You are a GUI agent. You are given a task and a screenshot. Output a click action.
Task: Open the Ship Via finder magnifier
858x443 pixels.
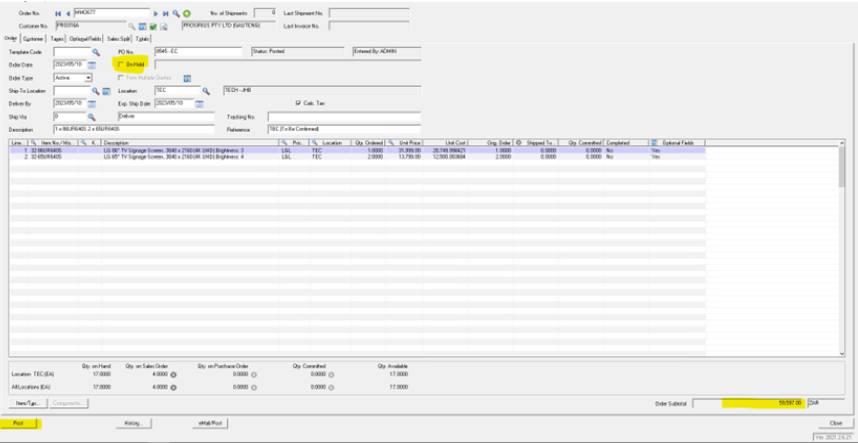pos(93,116)
